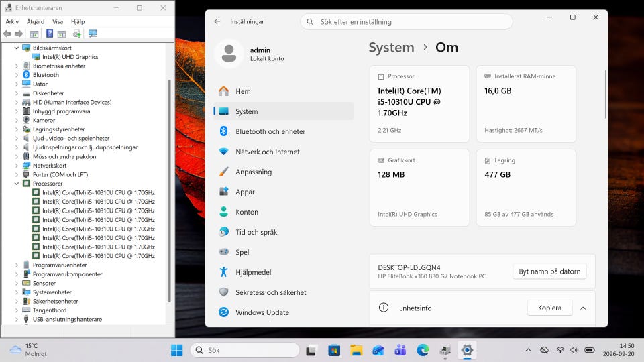The image size is (644, 362).
Task: Open Hjälpmedel settings
Action: [283, 272]
